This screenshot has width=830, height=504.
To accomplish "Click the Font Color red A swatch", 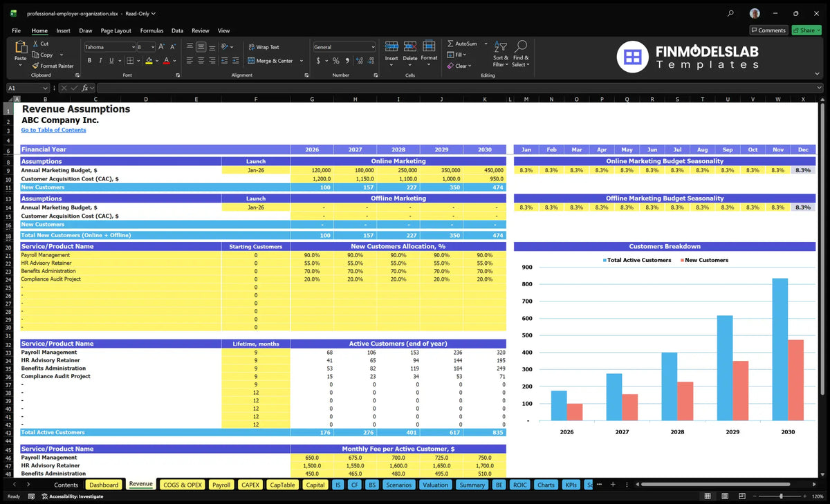I will [166, 61].
